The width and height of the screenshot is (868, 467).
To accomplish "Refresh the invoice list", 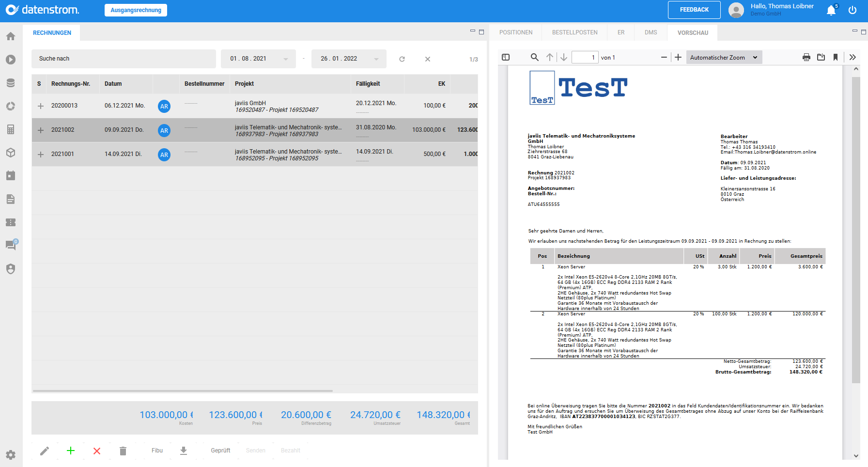I will tap(402, 59).
